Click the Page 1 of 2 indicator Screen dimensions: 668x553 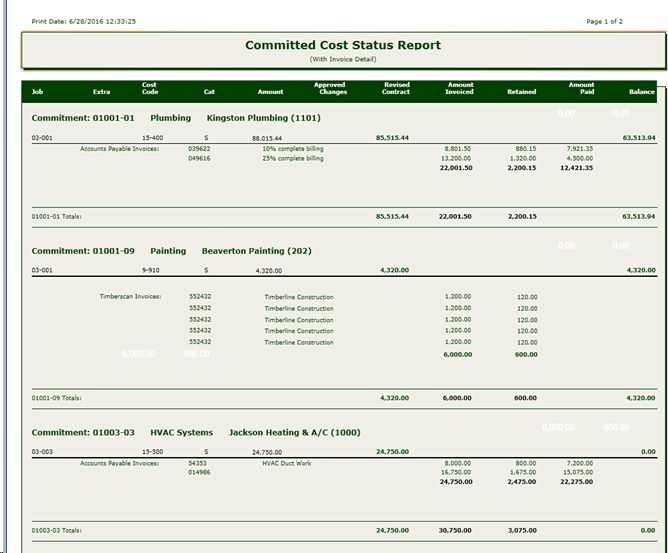coord(604,21)
